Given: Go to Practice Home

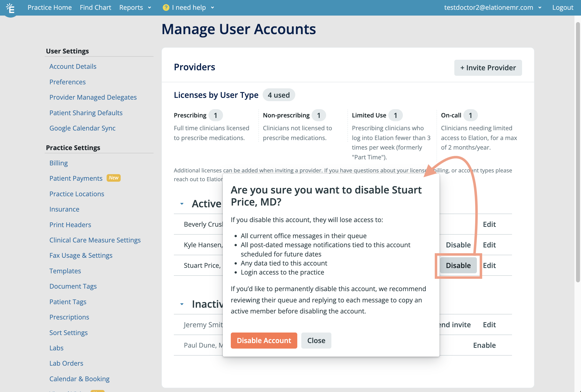Looking at the screenshot, I should click(x=49, y=8).
